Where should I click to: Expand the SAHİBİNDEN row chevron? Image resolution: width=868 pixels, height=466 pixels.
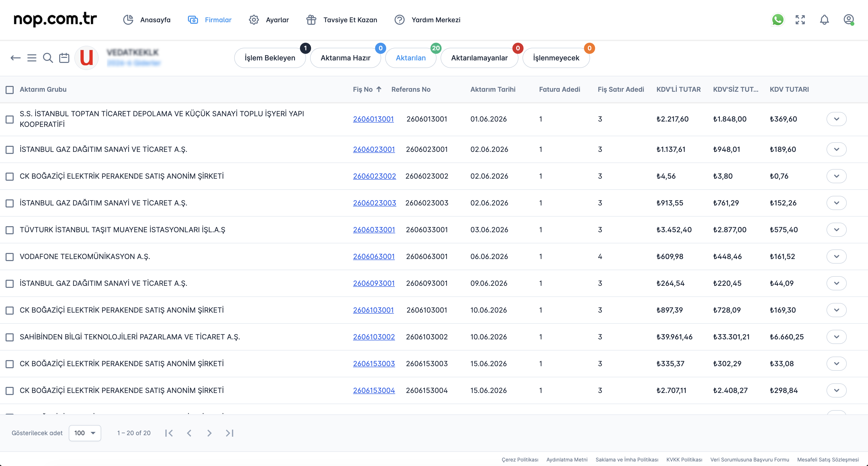click(836, 337)
